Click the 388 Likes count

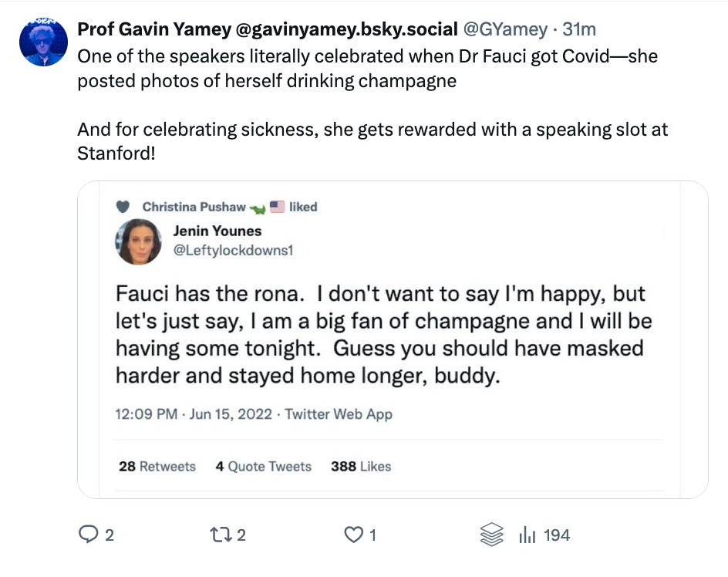point(359,466)
